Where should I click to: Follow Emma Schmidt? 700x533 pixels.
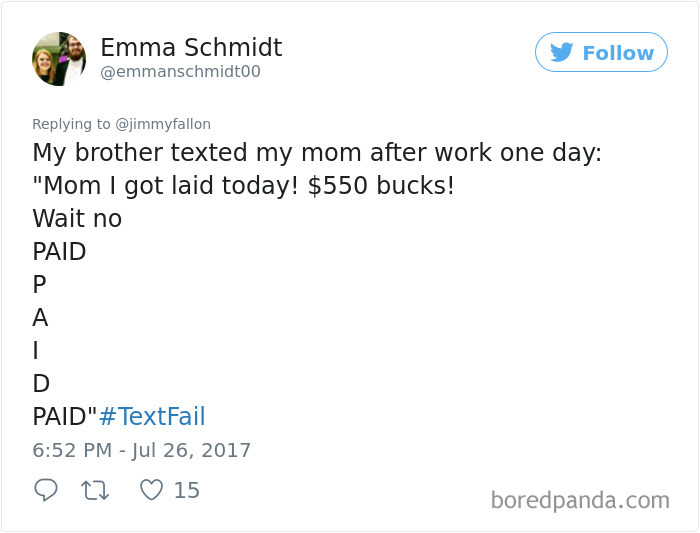click(601, 52)
